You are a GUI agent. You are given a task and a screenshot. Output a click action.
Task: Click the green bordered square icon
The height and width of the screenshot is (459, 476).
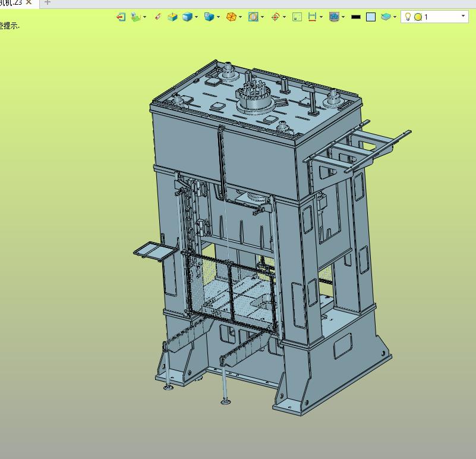pyautogui.click(x=297, y=17)
